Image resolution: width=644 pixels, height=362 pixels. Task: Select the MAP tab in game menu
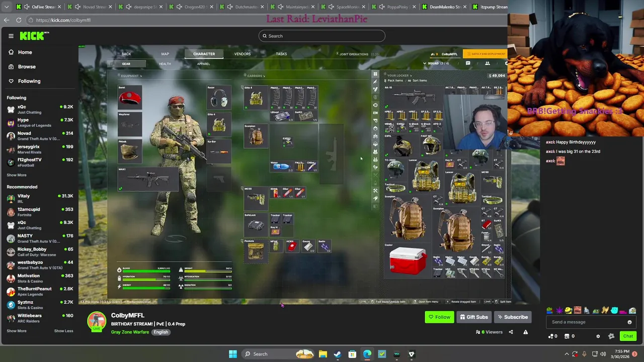pyautogui.click(x=165, y=54)
